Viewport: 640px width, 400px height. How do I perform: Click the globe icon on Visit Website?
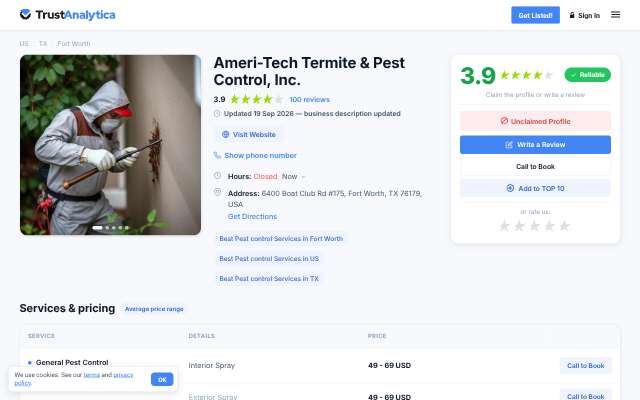(225, 134)
